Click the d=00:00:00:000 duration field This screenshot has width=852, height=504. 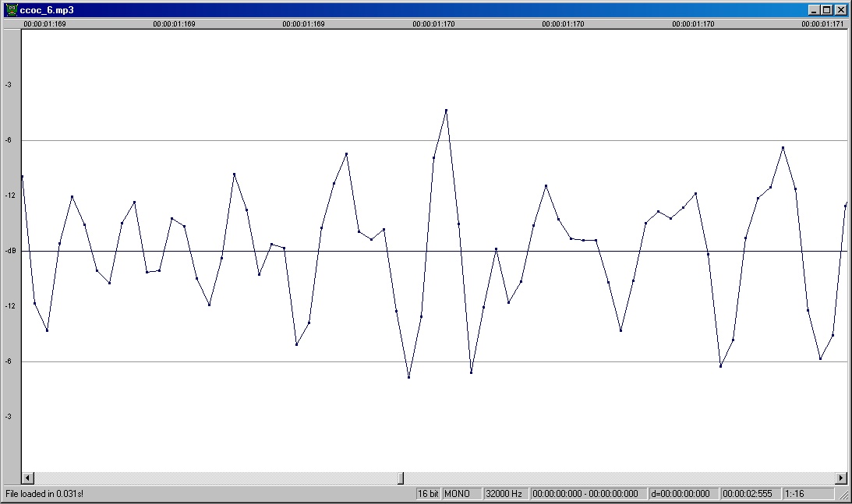[x=680, y=494]
